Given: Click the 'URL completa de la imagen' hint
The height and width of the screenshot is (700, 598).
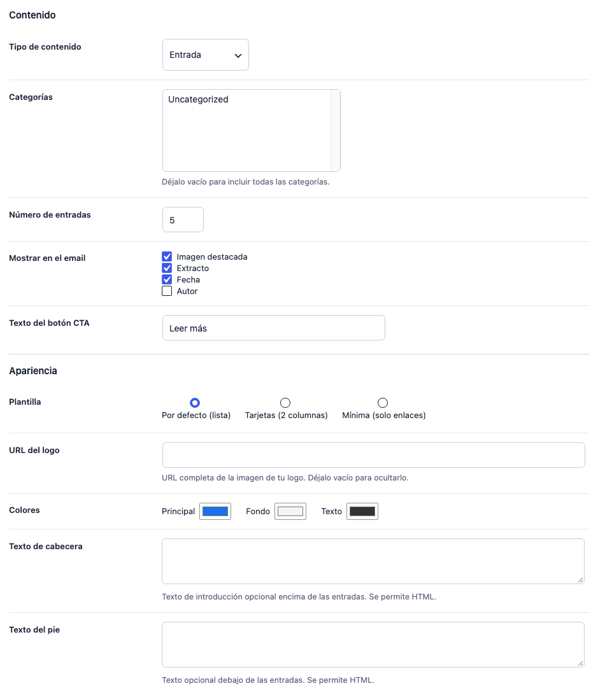Looking at the screenshot, I should (285, 478).
